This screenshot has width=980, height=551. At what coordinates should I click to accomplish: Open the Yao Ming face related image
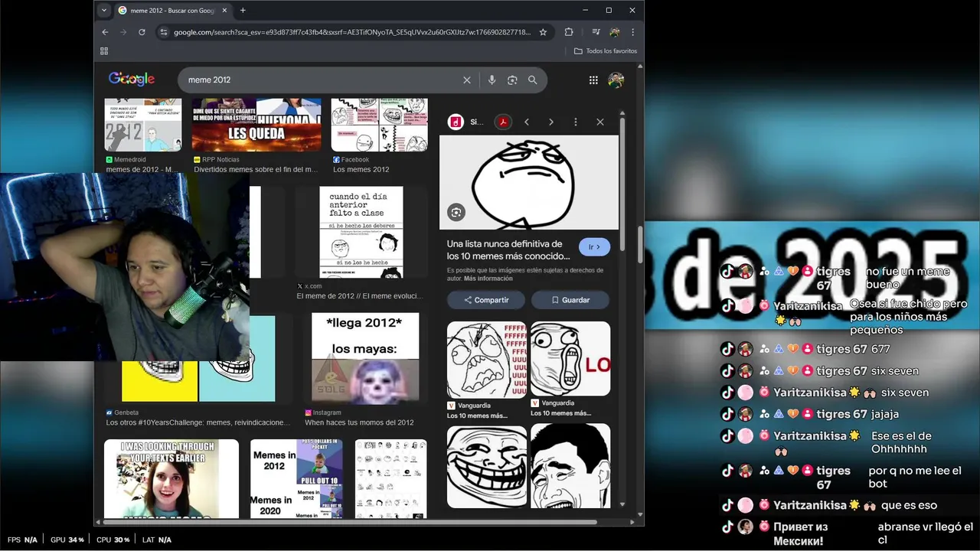pos(570,465)
